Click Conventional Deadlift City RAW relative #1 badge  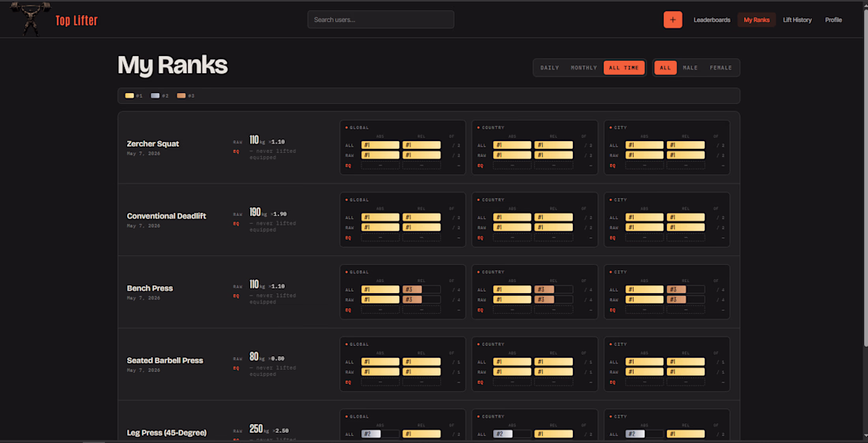point(686,227)
